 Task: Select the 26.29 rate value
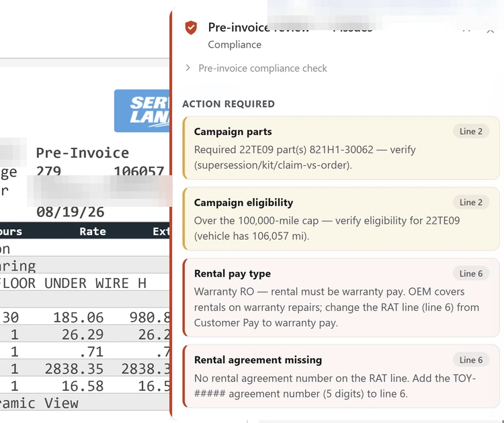click(83, 334)
